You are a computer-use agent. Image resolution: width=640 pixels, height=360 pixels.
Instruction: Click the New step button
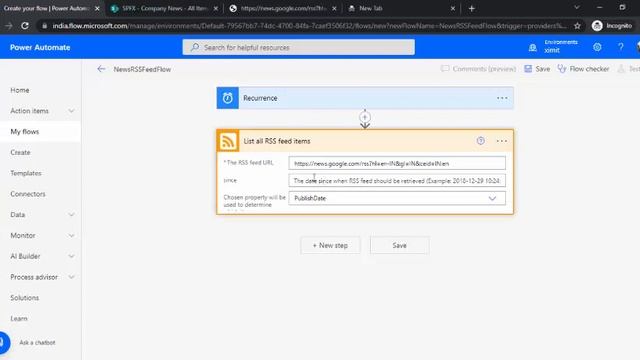pyautogui.click(x=330, y=245)
